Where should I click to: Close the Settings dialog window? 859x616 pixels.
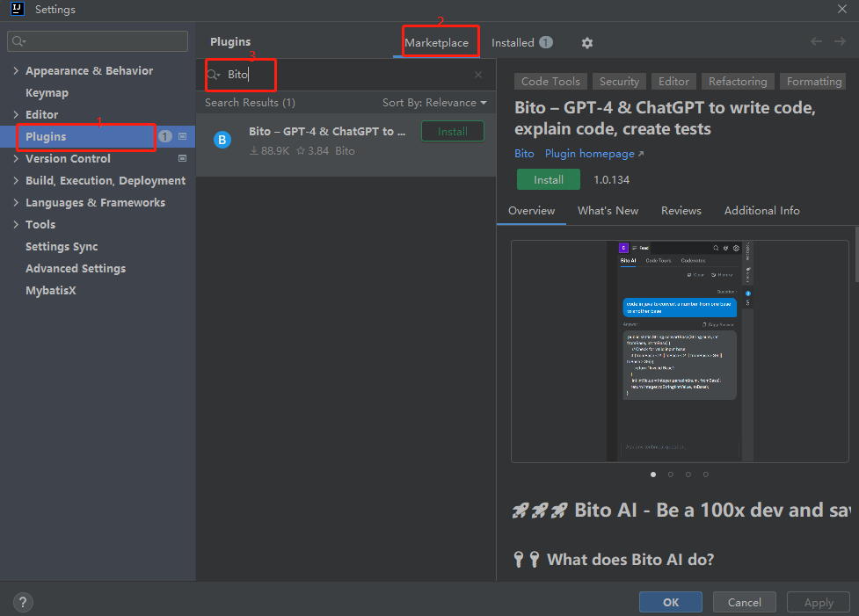coord(842,9)
